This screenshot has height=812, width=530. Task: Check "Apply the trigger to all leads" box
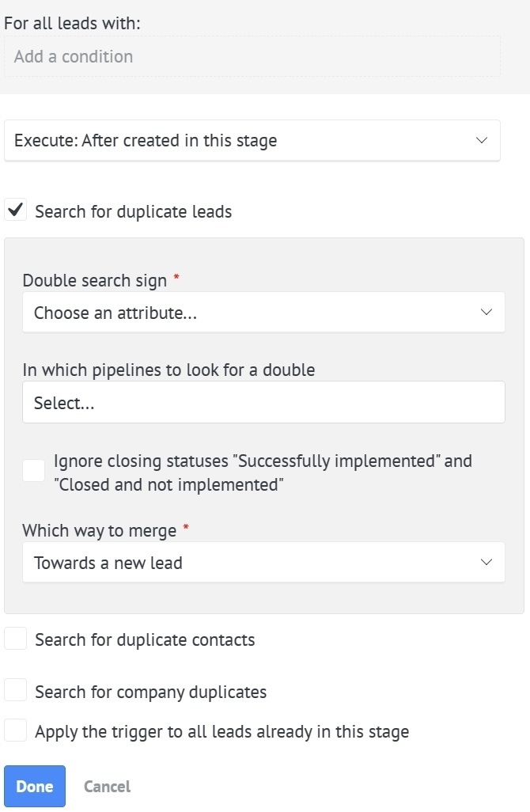(16, 730)
